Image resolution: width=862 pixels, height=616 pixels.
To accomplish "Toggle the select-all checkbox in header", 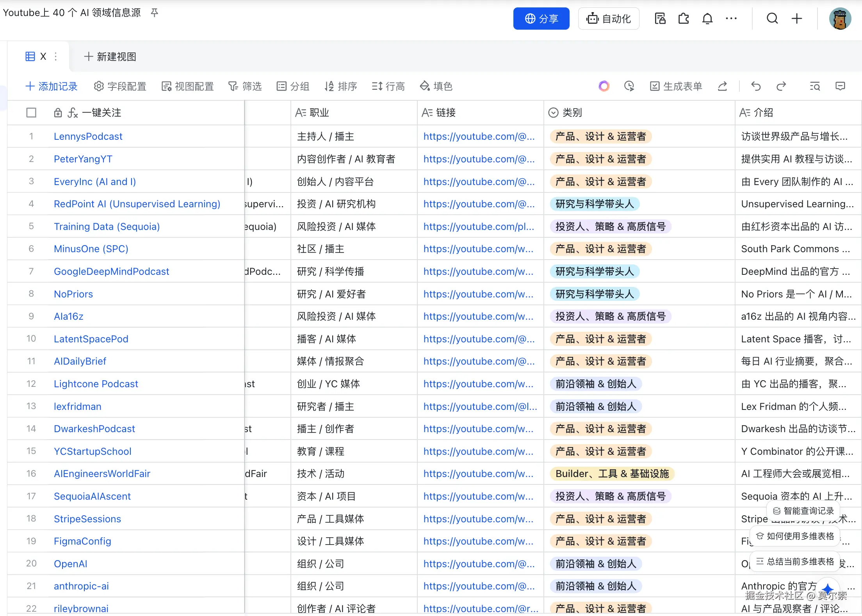I will click(31, 113).
